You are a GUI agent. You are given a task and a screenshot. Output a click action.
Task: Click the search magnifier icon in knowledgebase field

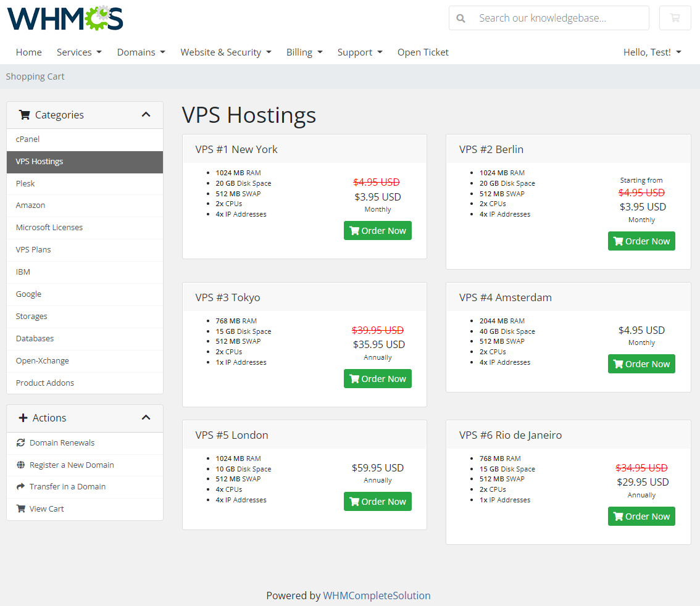point(460,18)
